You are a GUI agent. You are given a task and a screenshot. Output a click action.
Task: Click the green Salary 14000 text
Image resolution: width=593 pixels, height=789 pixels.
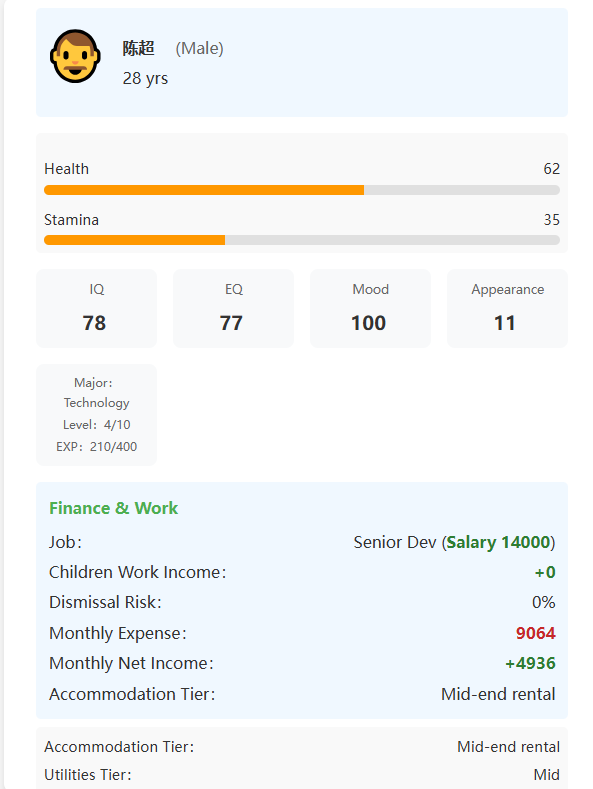498,542
